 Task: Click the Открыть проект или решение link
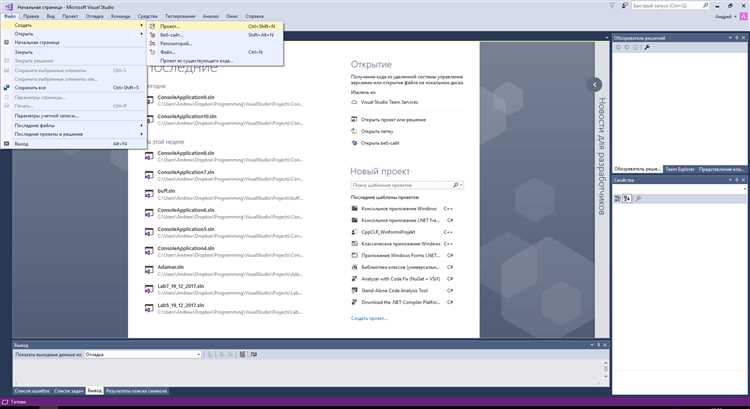(x=393, y=120)
